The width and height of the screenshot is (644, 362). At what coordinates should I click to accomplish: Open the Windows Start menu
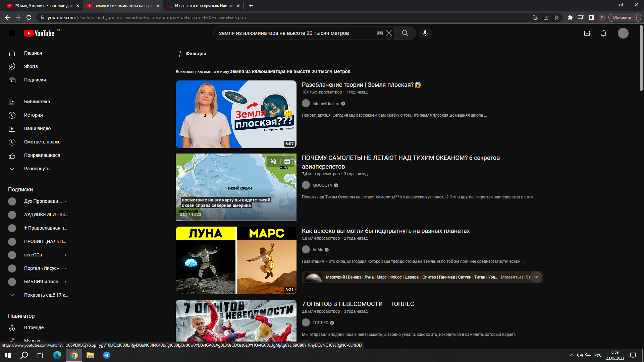click(8, 355)
